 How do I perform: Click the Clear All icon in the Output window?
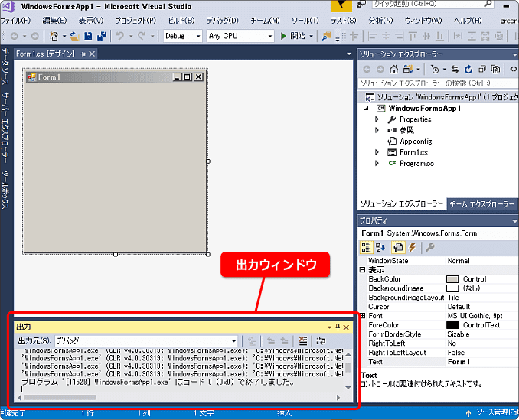click(x=302, y=340)
